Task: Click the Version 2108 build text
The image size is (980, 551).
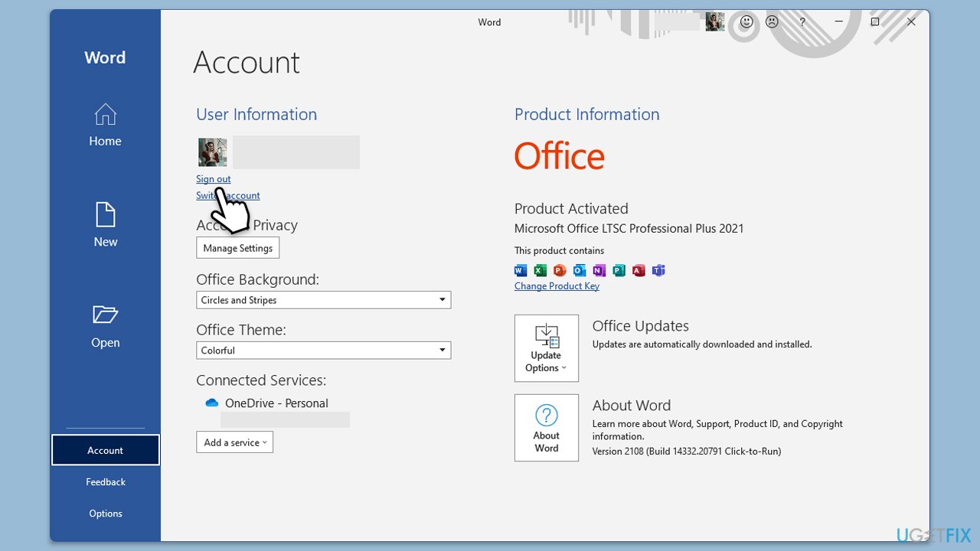Action: pos(687,452)
